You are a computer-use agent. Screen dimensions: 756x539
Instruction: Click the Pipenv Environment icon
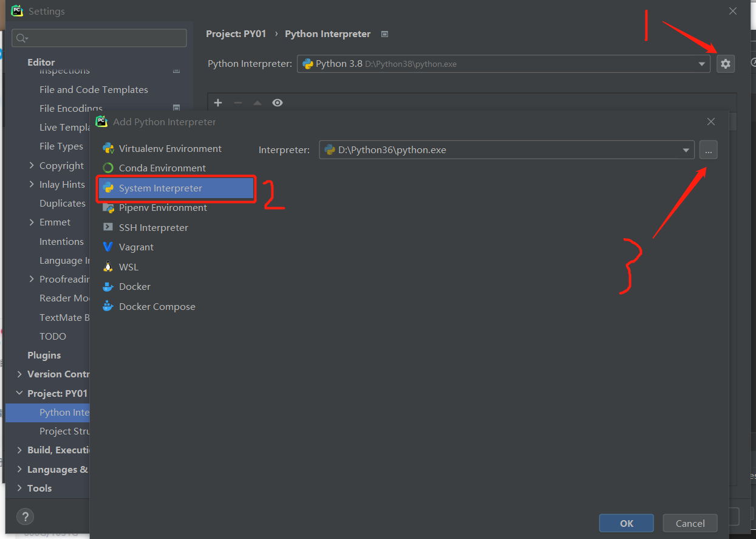tap(108, 208)
